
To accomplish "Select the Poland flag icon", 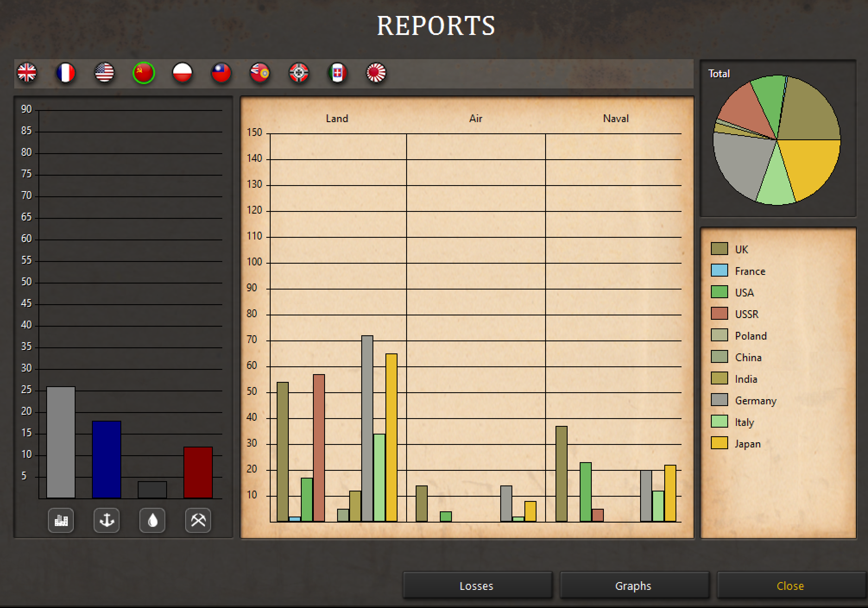I will pyautogui.click(x=183, y=72).
